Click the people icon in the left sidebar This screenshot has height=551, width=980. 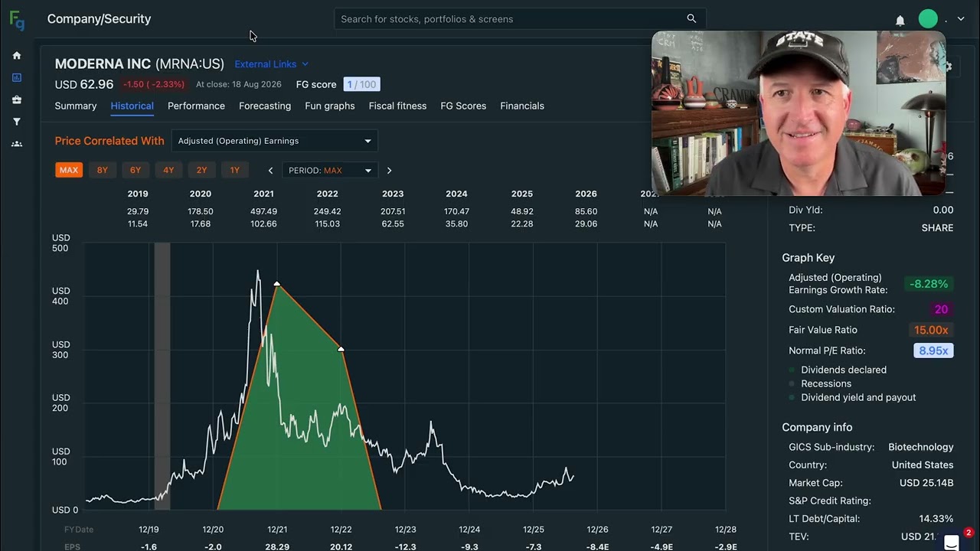coord(17,144)
